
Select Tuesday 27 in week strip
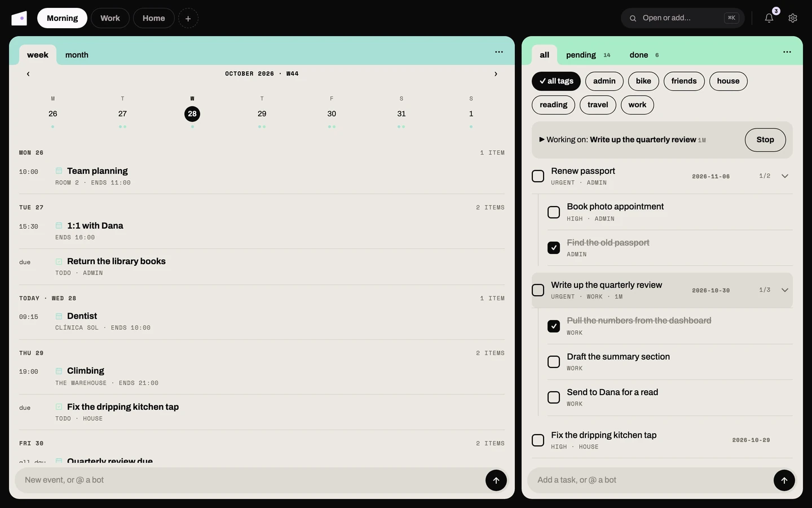point(122,113)
